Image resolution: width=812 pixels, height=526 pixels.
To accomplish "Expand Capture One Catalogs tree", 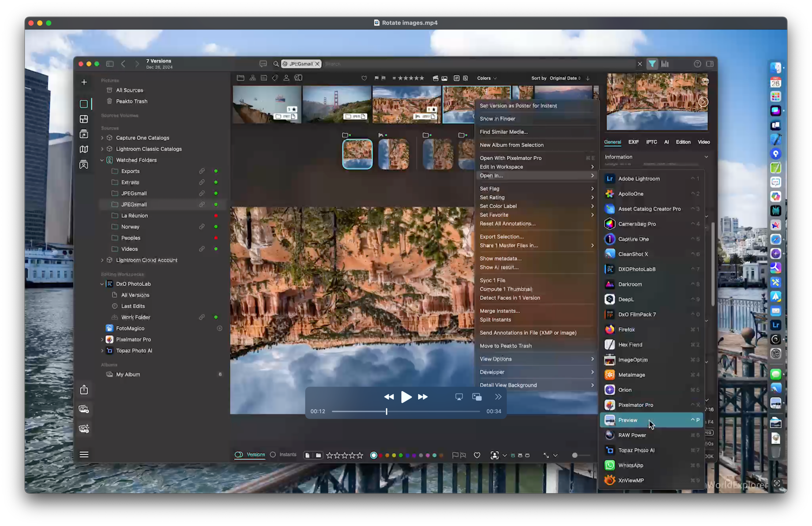I will 102,138.
